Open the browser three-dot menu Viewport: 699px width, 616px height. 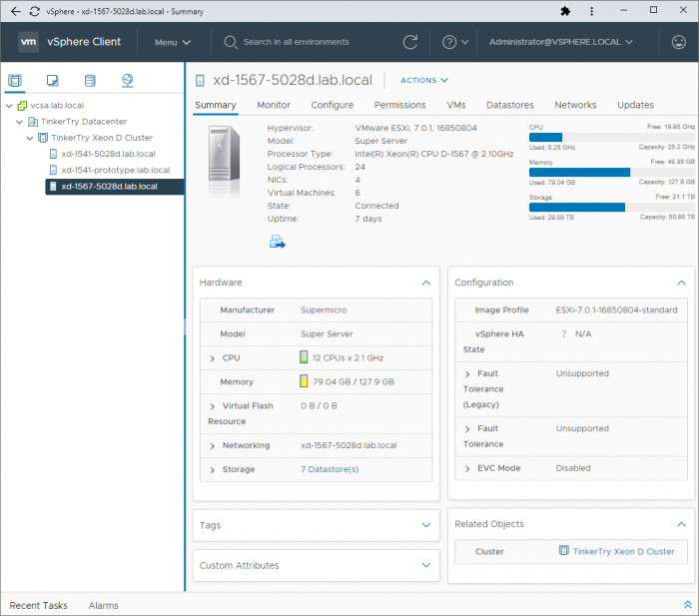591,11
